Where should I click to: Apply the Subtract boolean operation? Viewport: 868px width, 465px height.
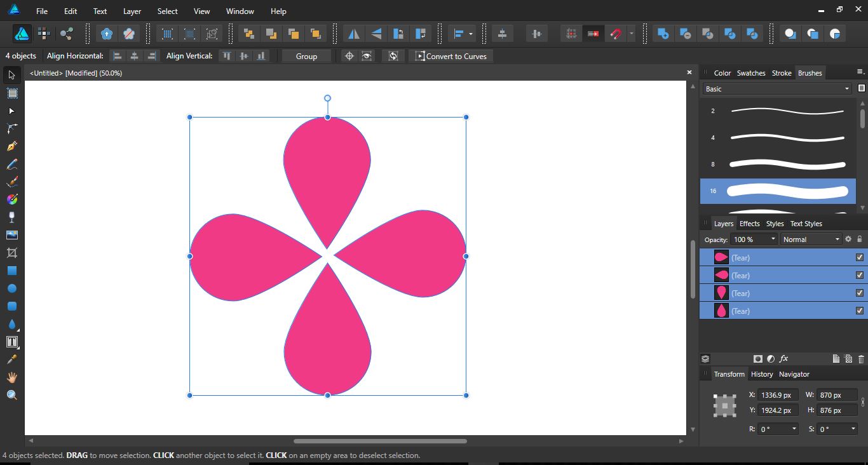tap(685, 34)
